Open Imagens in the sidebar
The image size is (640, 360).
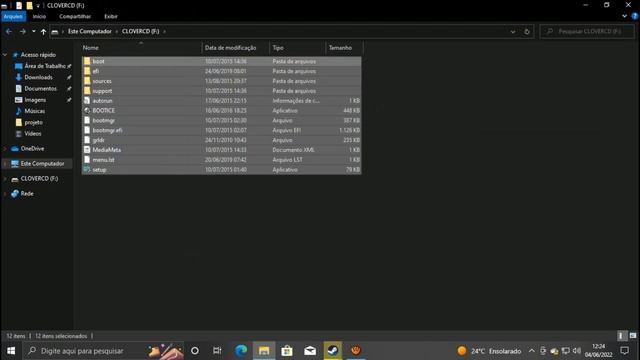click(x=35, y=100)
